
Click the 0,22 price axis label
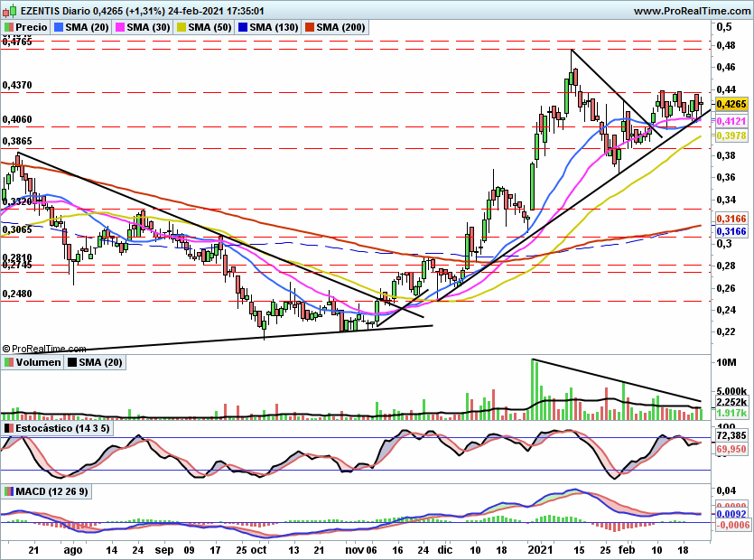[x=726, y=331]
